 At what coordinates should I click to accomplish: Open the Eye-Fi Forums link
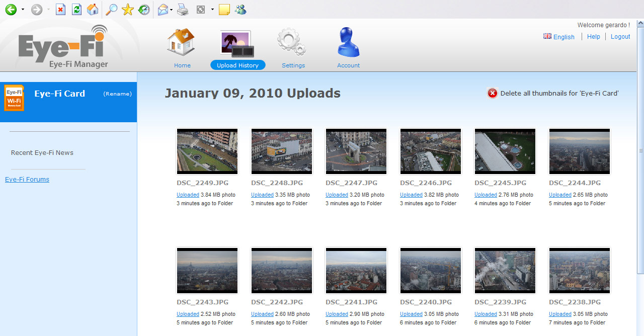pos(27,180)
